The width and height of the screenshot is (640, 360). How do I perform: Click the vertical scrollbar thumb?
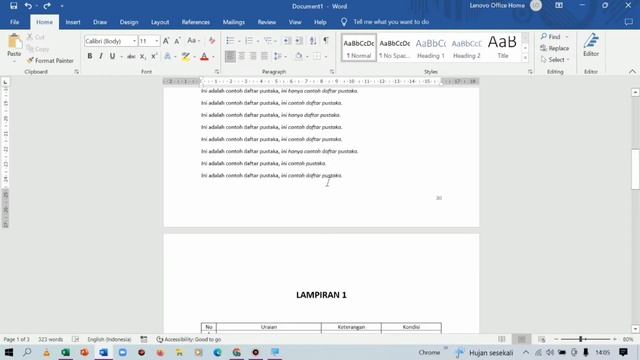635,169
